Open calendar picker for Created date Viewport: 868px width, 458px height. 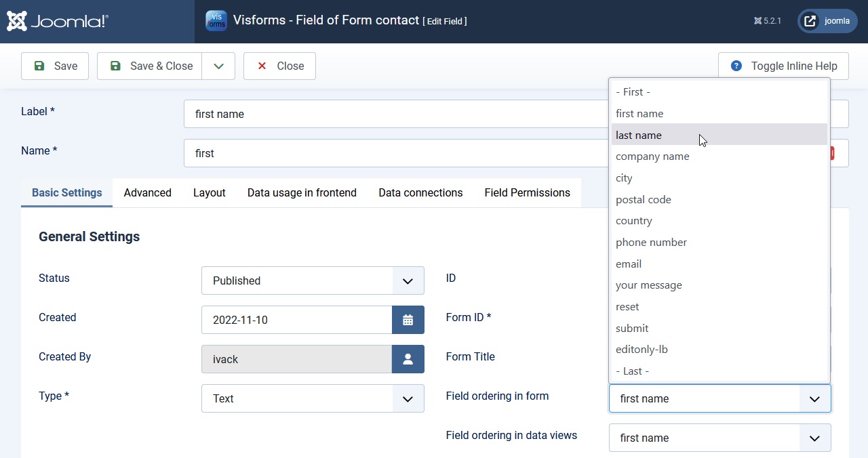click(x=408, y=320)
